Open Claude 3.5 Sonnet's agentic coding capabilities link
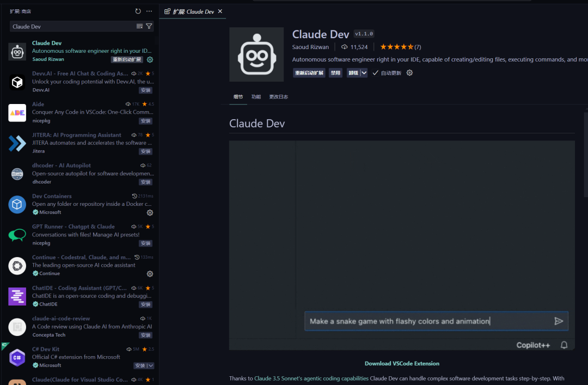 pyautogui.click(x=311, y=378)
